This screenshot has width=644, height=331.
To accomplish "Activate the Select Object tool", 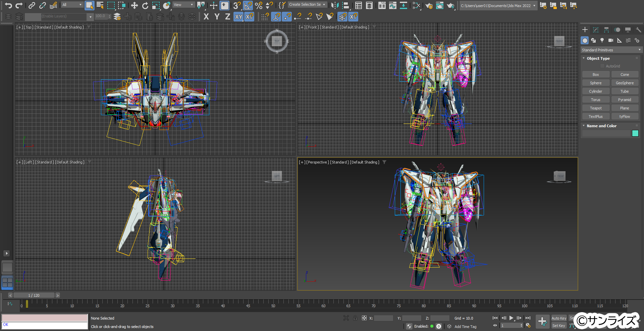I will click(x=89, y=5).
